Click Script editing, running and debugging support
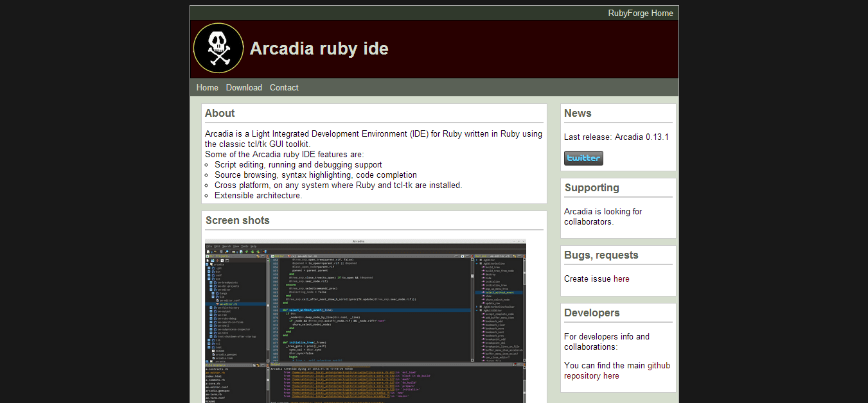Screen dimensions: 868x403 coord(298,164)
